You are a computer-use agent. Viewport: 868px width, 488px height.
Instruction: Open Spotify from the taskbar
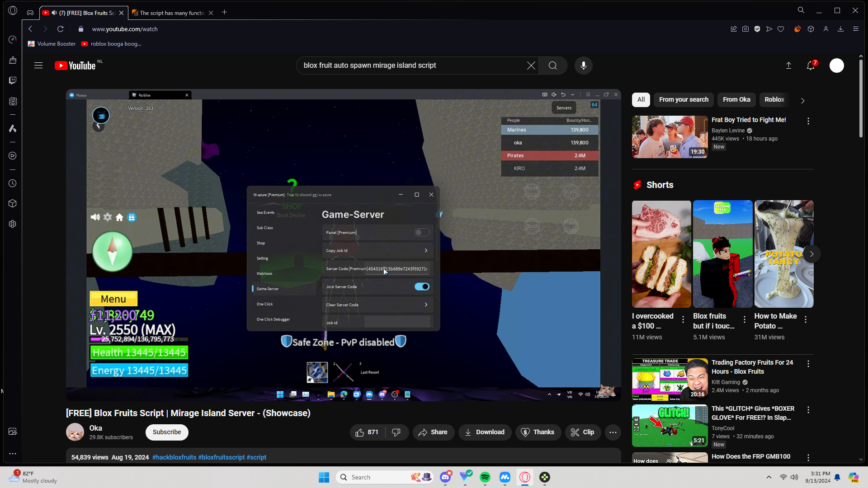tap(485, 477)
